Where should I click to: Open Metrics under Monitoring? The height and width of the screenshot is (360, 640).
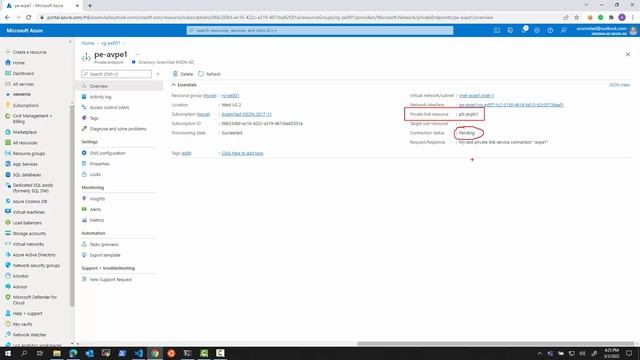coord(97,220)
